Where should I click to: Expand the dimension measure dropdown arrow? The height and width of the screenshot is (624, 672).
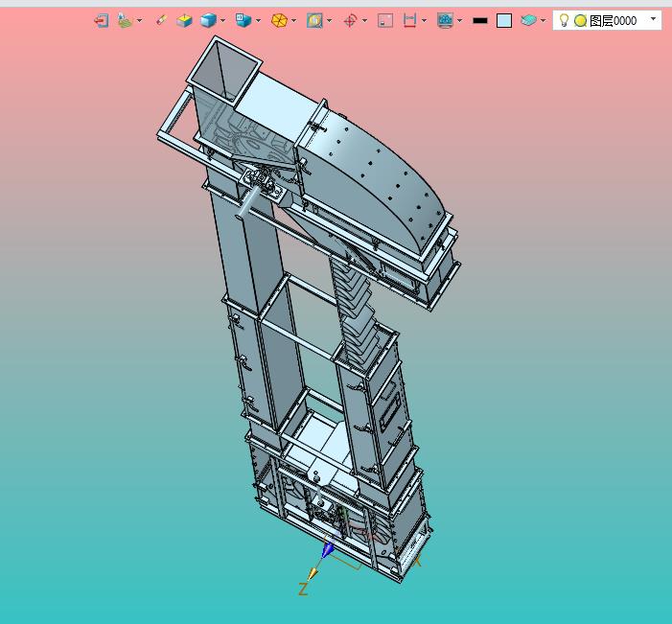(x=425, y=20)
